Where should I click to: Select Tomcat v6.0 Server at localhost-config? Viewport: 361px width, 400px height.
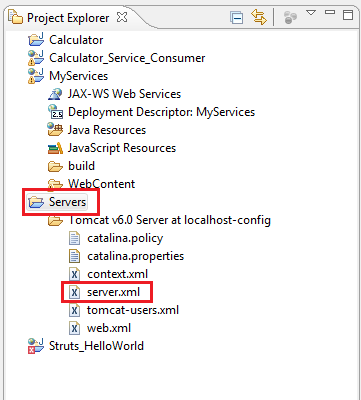[169, 220]
